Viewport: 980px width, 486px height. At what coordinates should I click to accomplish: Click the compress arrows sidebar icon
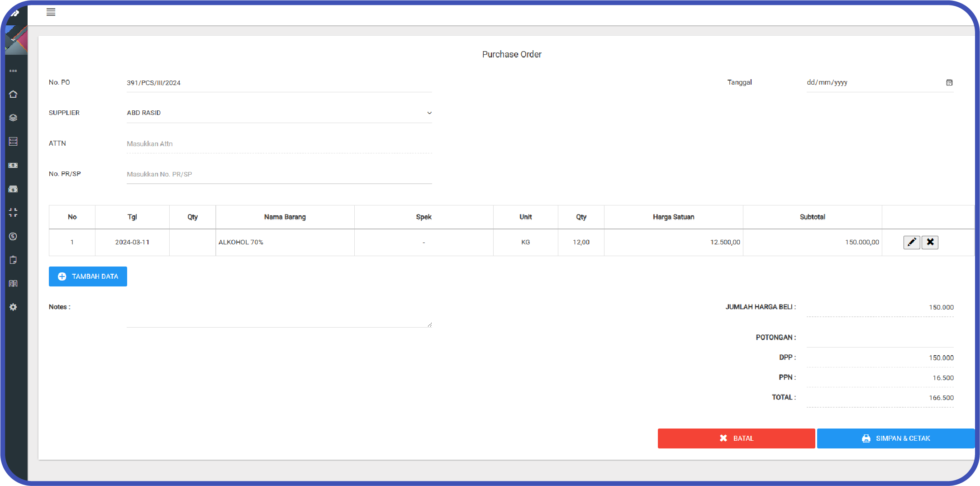click(x=13, y=212)
